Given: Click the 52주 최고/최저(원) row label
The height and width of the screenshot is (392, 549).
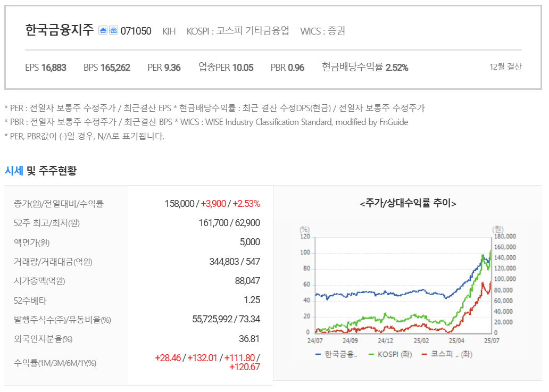Looking at the screenshot, I should [47, 223].
